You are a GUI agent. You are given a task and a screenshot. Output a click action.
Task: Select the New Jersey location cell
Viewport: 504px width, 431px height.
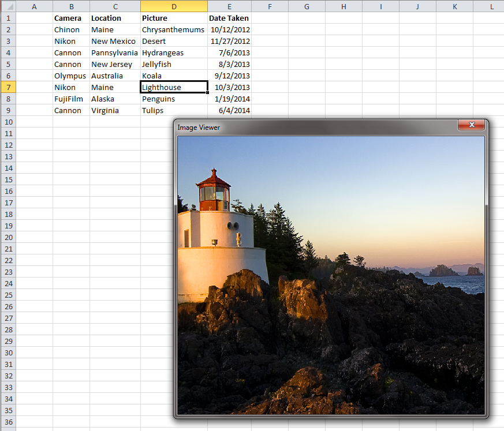coord(115,64)
